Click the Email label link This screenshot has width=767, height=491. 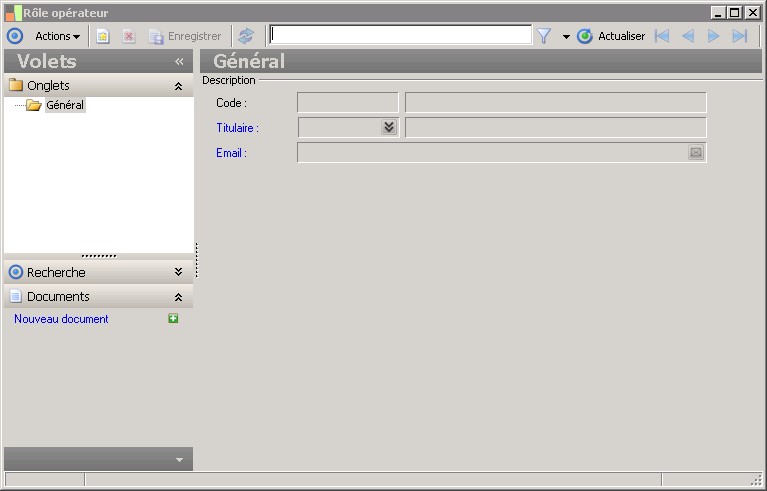click(231, 153)
